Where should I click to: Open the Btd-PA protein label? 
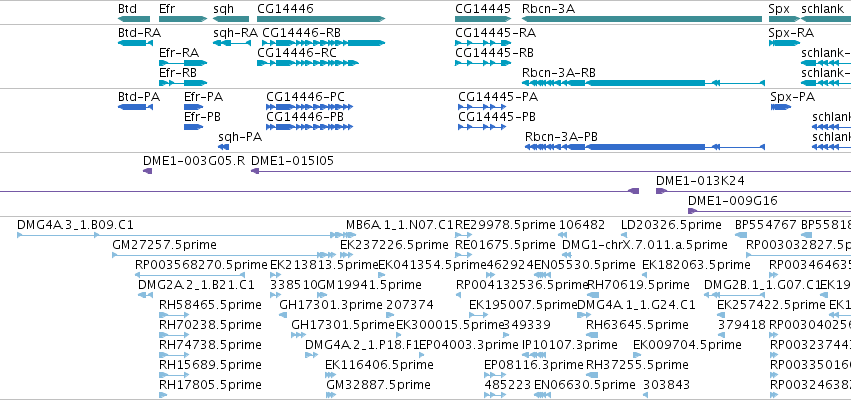(139, 97)
